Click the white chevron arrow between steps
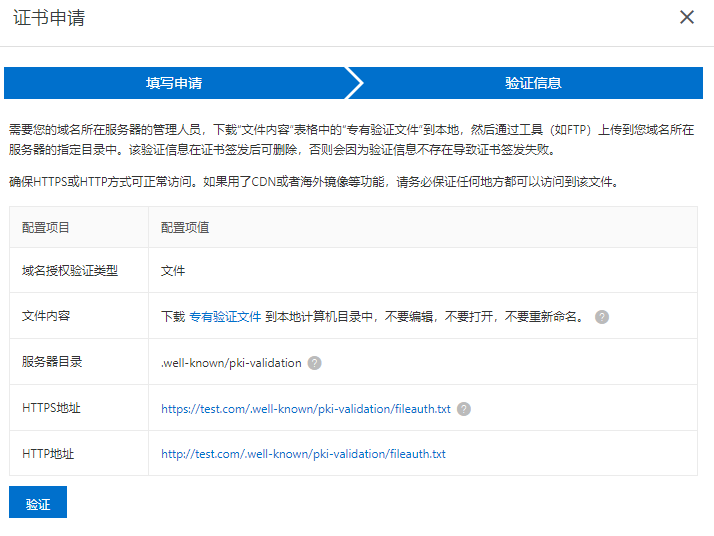714x536 pixels. [355, 83]
